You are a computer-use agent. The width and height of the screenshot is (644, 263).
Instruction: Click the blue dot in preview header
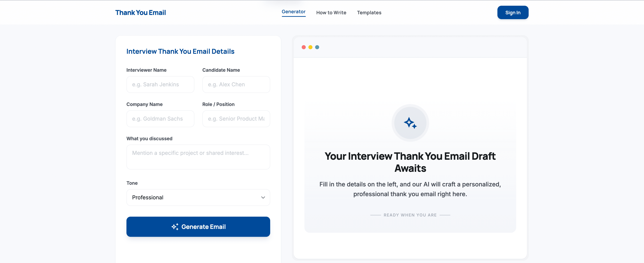coord(317,47)
